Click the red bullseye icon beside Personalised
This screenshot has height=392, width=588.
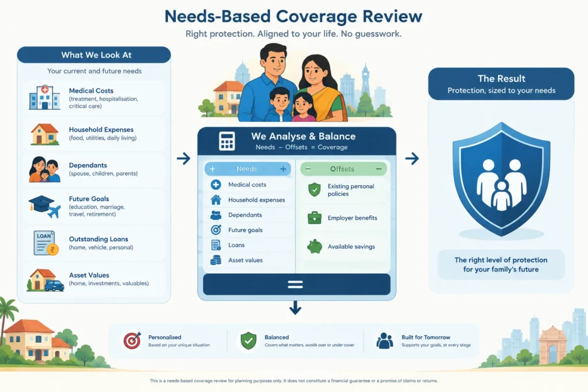point(133,341)
